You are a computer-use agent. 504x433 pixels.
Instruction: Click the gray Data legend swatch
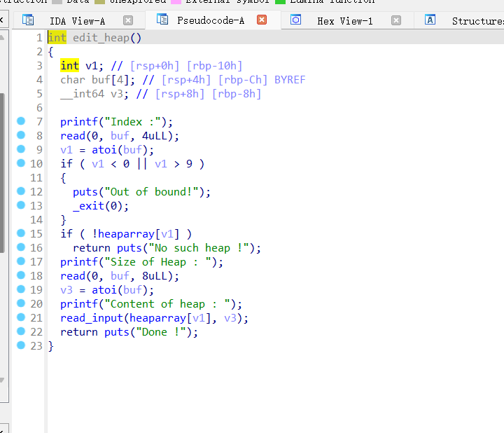[57, 1]
